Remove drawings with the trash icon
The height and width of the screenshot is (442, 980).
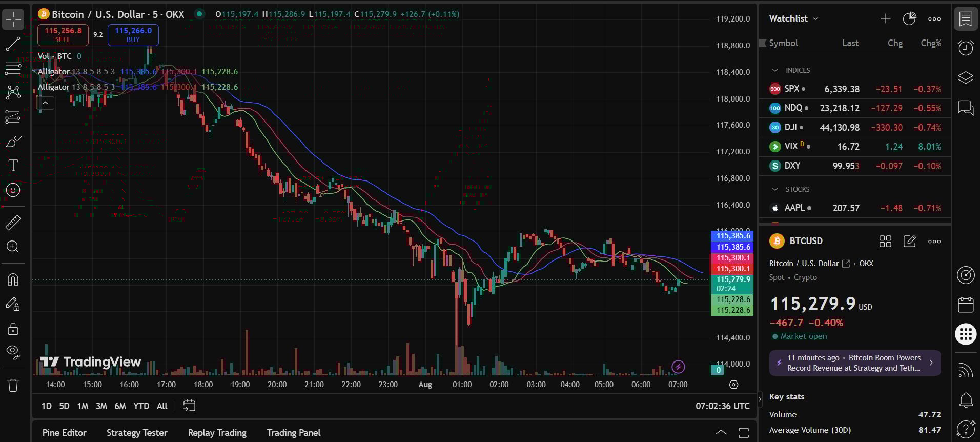pyautogui.click(x=13, y=385)
